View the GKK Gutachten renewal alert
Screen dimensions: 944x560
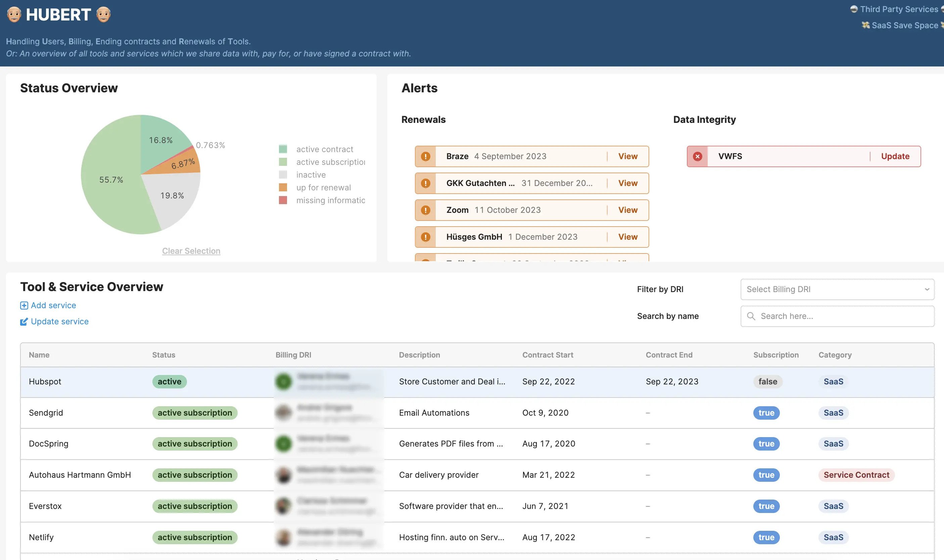pos(628,183)
